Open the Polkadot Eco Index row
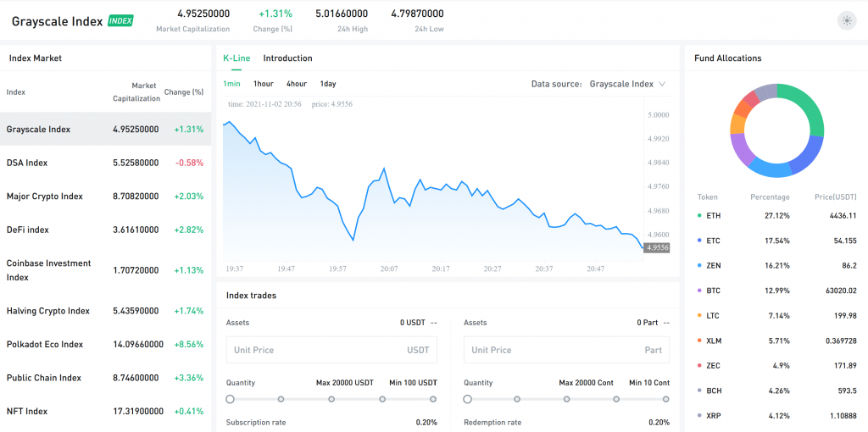This screenshot has height=432, width=868. 105,344
